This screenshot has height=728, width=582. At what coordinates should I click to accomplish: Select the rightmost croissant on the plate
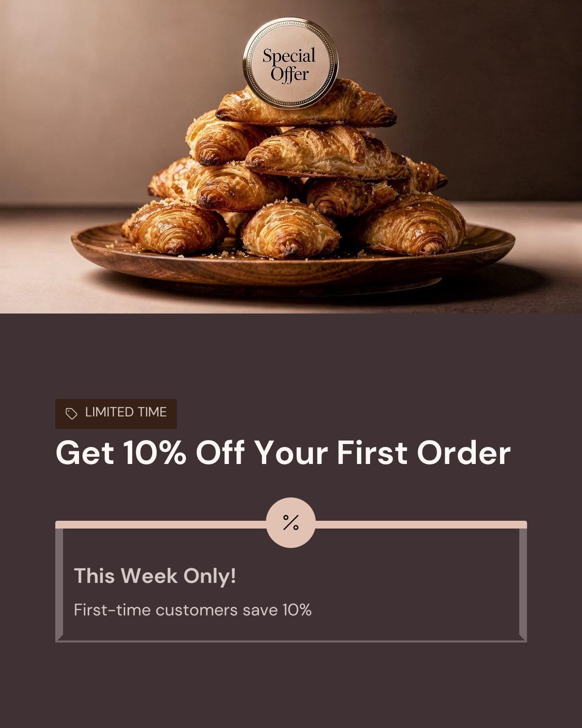[x=415, y=224]
